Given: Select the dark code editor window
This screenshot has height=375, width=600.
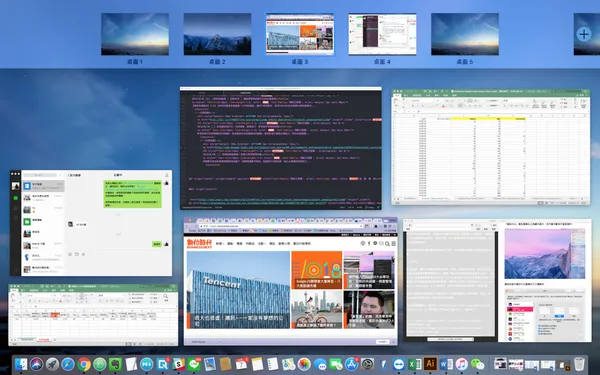Looking at the screenshot, I should coord(281,148).
